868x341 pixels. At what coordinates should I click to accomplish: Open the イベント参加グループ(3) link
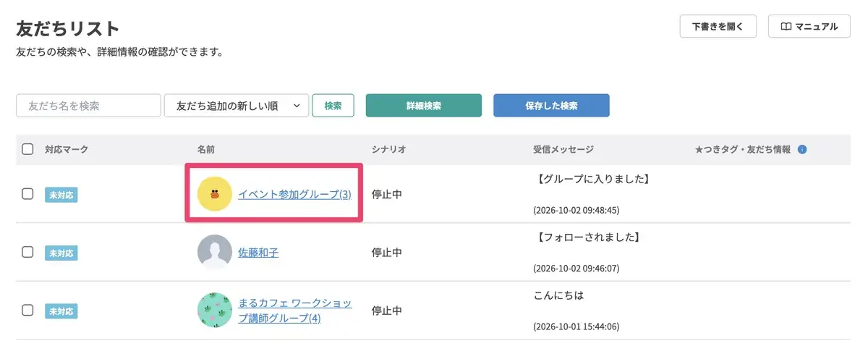click(294, 194)
